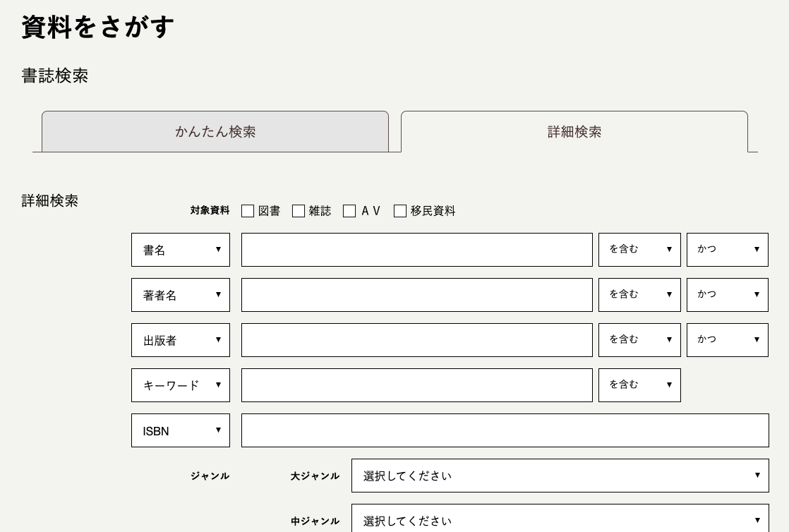Check the 図書 checkbox
Viewport: 789px width, 532px height.
(x=248, y=211)
